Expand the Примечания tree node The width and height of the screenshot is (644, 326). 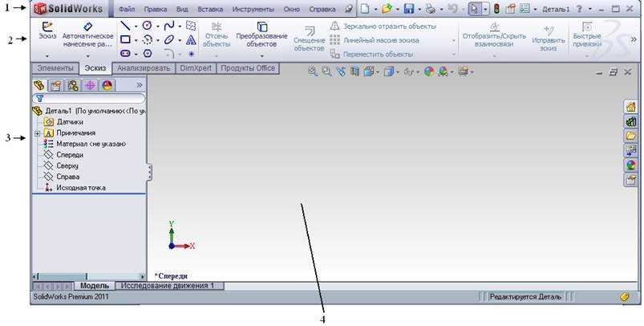(x=37, y=132)
